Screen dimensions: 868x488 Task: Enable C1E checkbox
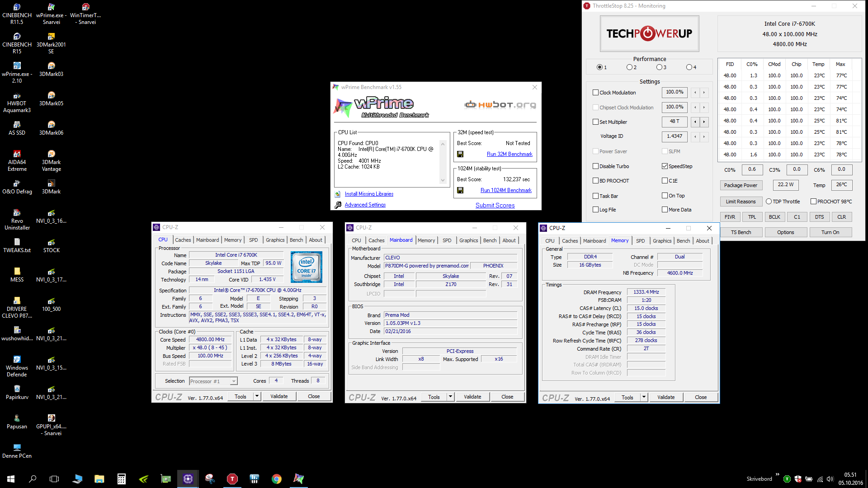point(665,181)
